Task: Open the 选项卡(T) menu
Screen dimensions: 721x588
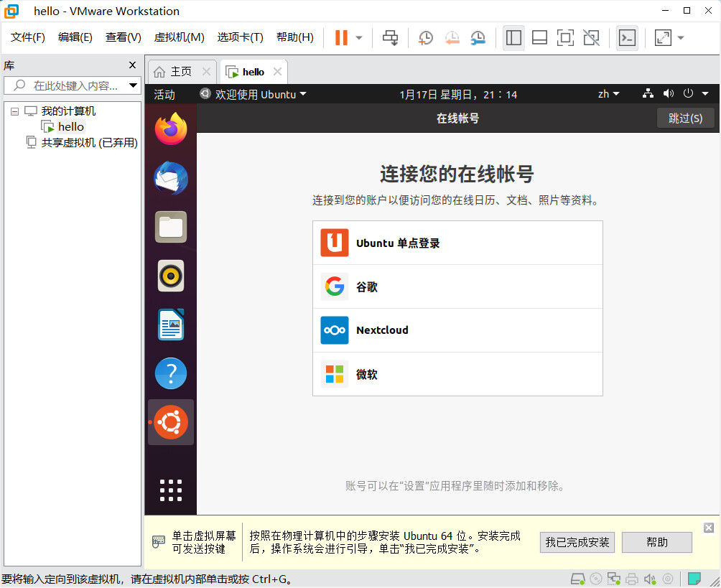Action: [240, 37]
